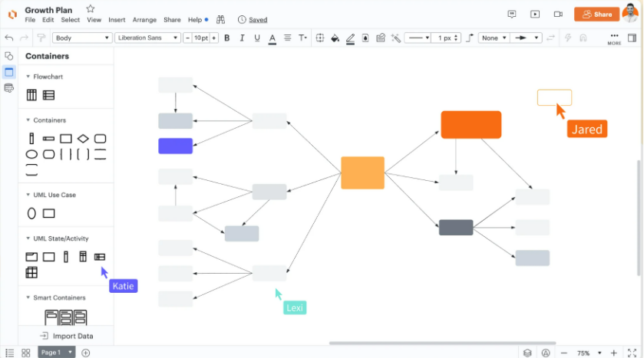644x358 pixels.
Task: Open the View menu
Action: (x=94, y=20)
